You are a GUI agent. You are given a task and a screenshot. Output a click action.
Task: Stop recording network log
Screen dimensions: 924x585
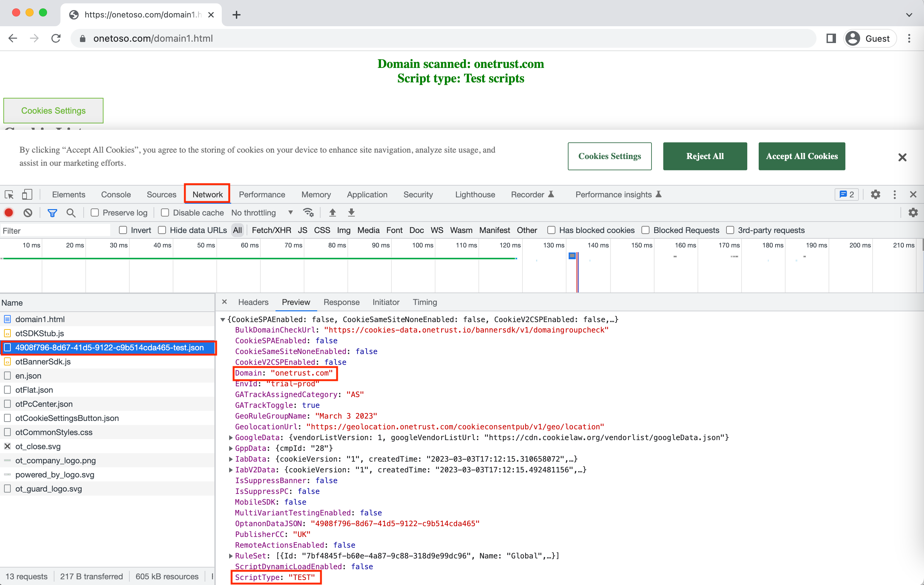click(9, 213)
